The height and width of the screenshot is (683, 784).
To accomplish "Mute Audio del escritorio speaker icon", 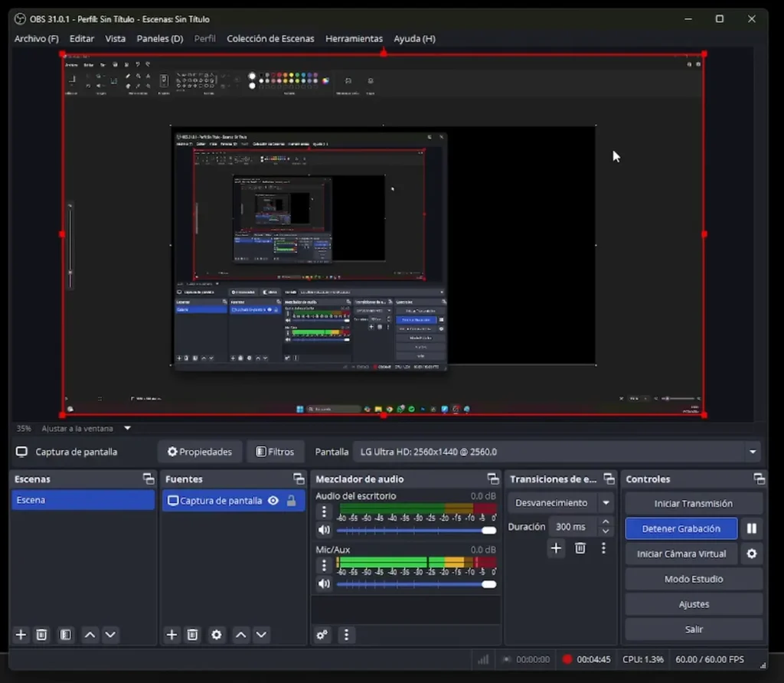I will [x=323, y=529].
